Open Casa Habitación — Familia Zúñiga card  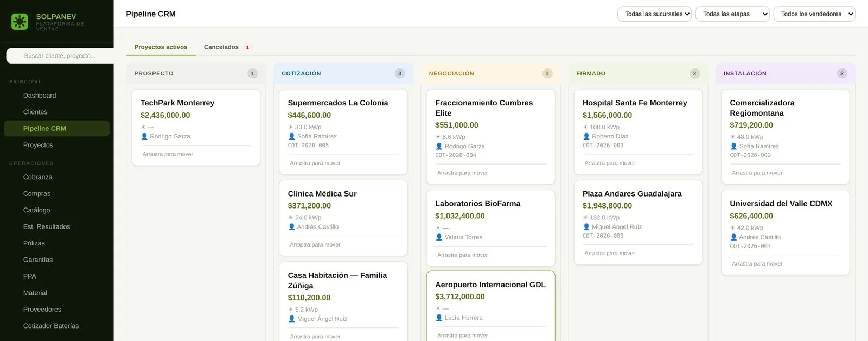point(343,302)
